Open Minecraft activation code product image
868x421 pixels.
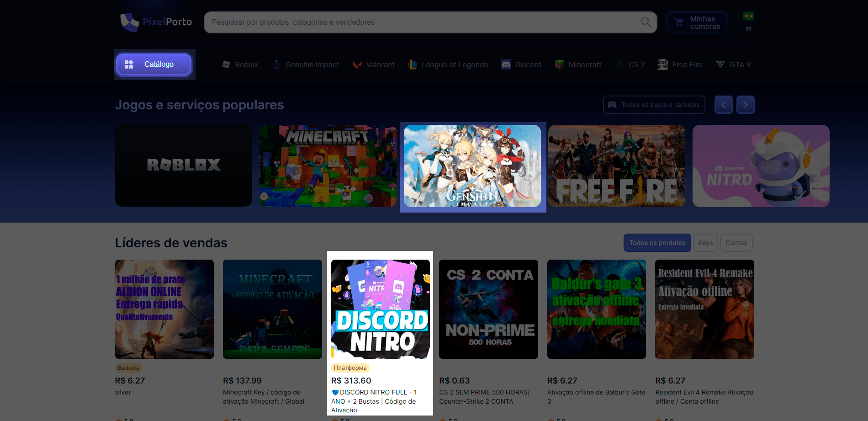click(272, 309)
